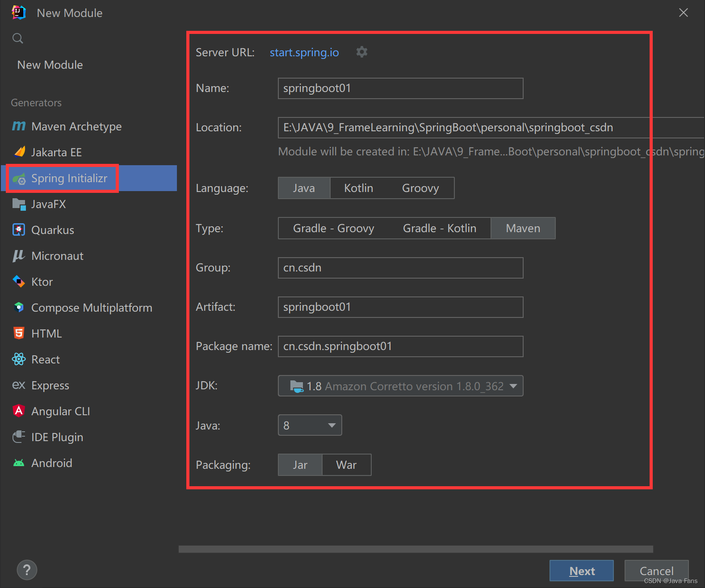Click the Quarkus logo icon
The height and width of the screenshot is (588, 705).
19,230
